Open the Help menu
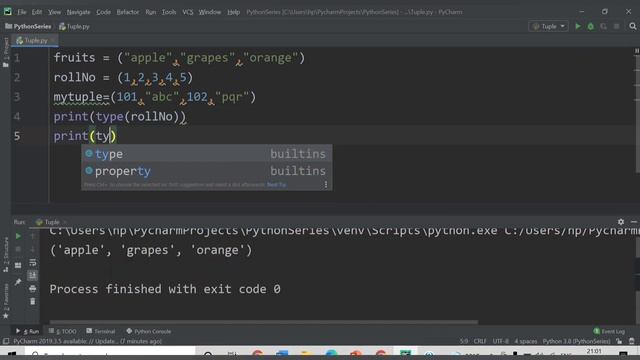 click(x=233, y=12)
